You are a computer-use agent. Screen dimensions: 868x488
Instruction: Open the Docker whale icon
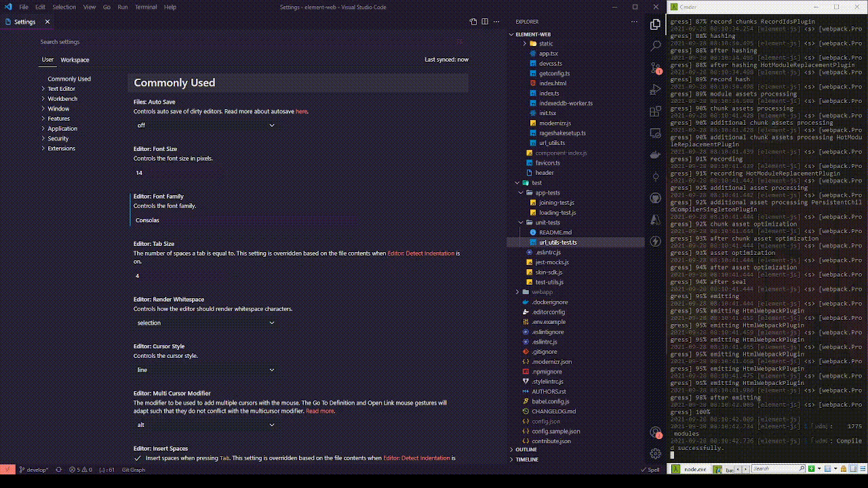[x=655, y=155]
